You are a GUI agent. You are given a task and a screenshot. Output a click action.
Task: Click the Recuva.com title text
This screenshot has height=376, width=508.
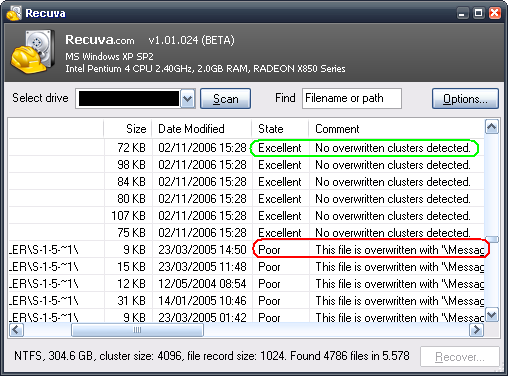(x=100, y=40)
